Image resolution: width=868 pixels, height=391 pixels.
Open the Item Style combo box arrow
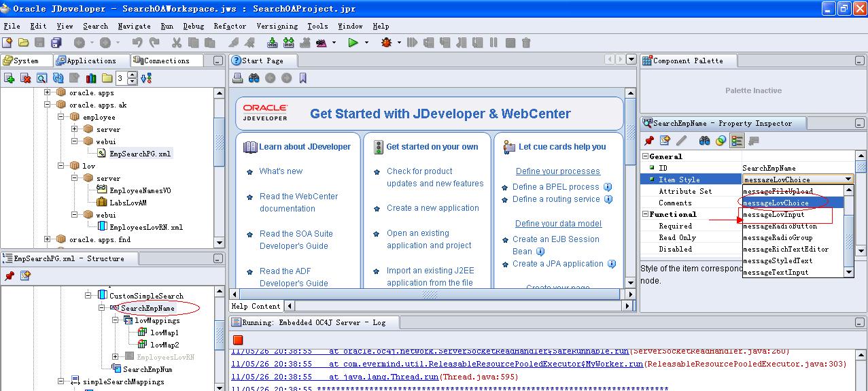(x=848, y=180)
